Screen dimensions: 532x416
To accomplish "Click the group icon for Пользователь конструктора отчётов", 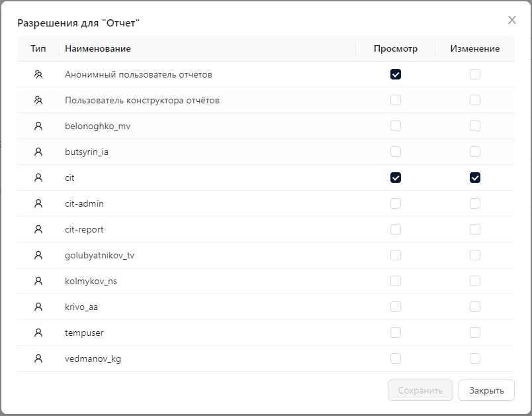I will 38,100.
